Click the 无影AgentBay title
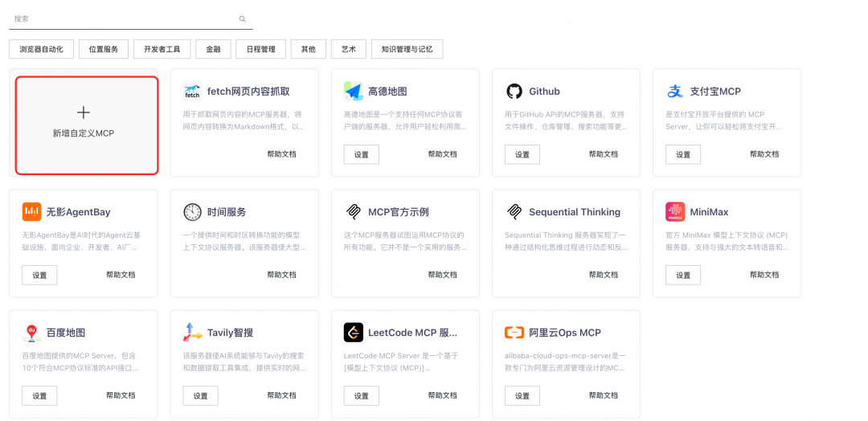Viewport: 868px width, 421px height. click(x=78, y=212)
